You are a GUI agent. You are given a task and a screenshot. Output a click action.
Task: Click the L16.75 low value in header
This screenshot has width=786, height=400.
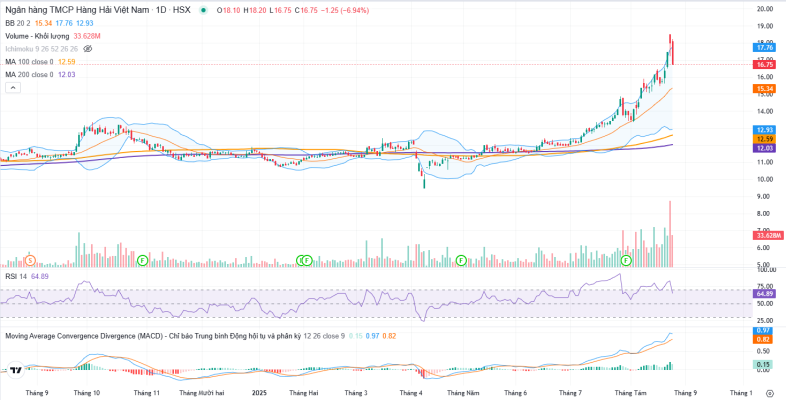280,10
